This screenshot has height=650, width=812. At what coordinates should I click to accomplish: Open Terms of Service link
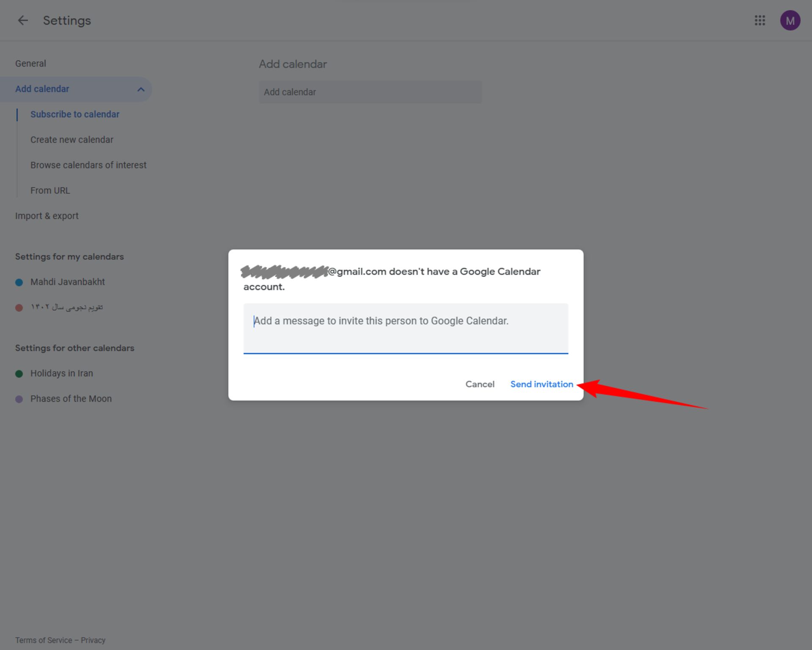click(x=44, y=640)
